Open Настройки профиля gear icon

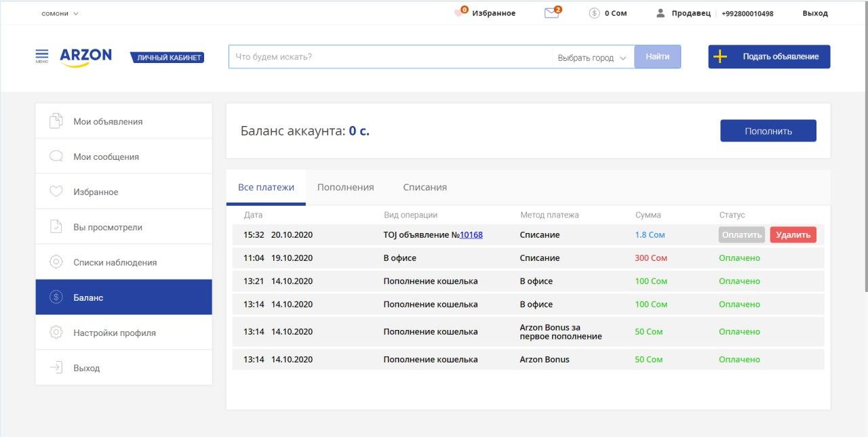point(56,333)
